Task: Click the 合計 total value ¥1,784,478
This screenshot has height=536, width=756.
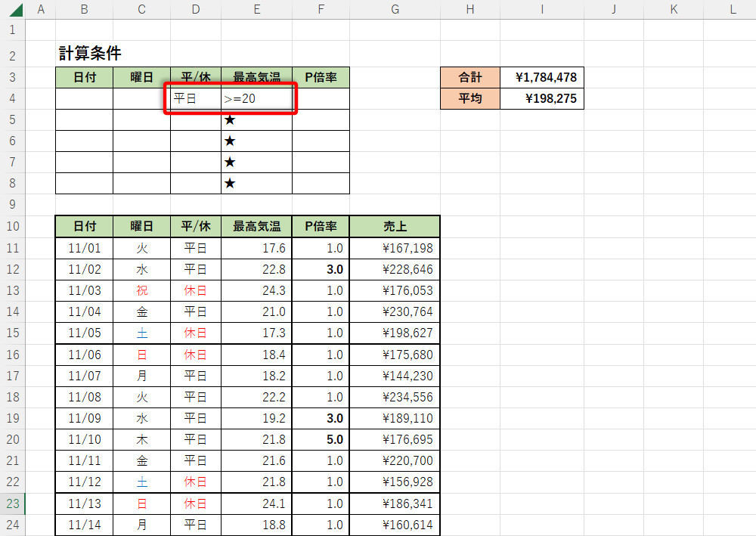Action: [x=541, y=77]
